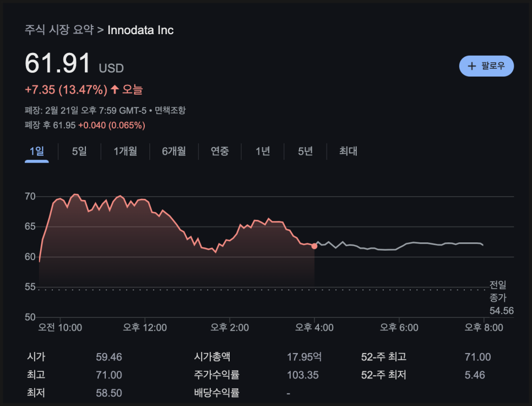Click the Innodata Inc title text

[x=140, y=30]
